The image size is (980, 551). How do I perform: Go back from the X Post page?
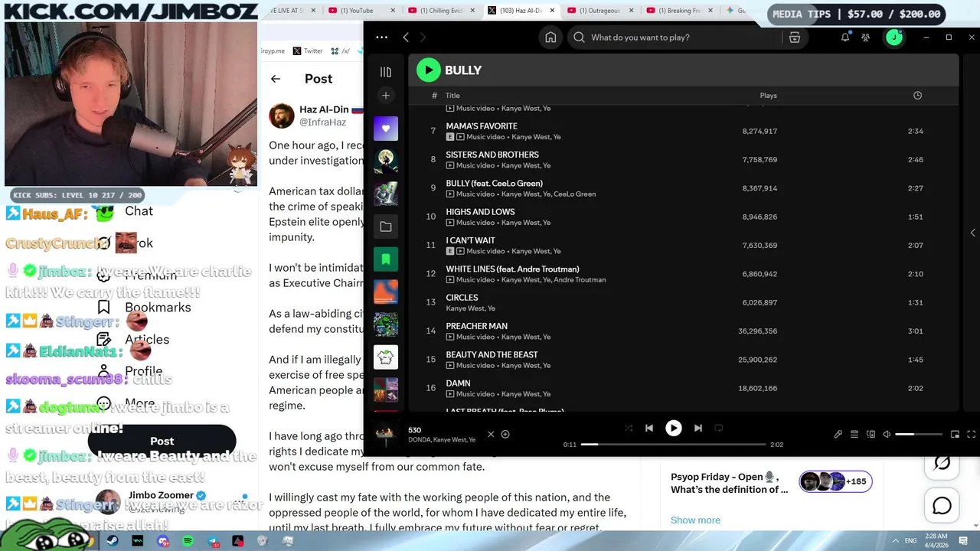[276, 79]
